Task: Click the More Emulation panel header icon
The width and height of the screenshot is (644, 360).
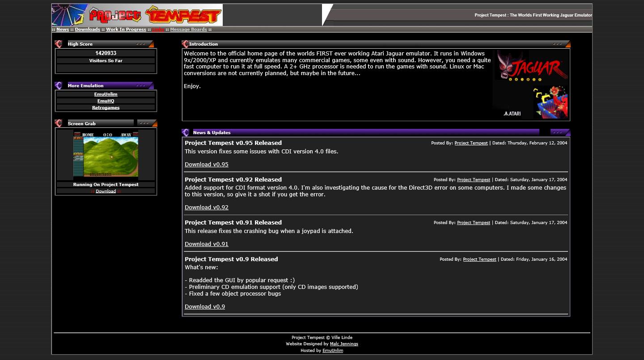Action: point(58,85)
